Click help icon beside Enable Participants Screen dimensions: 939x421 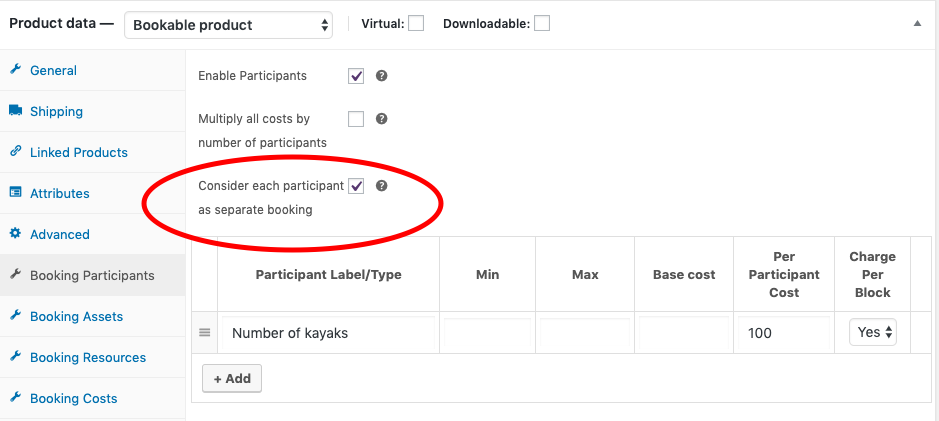[x=381, y=76]
